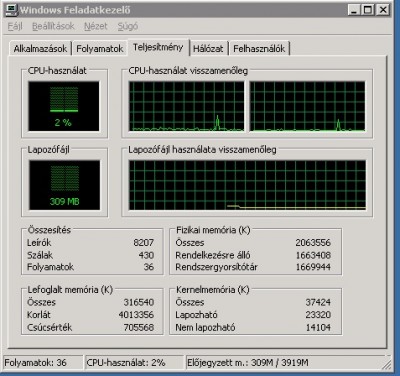Click the Fizikai memória (K) group heading

click(x=213, y=230)
